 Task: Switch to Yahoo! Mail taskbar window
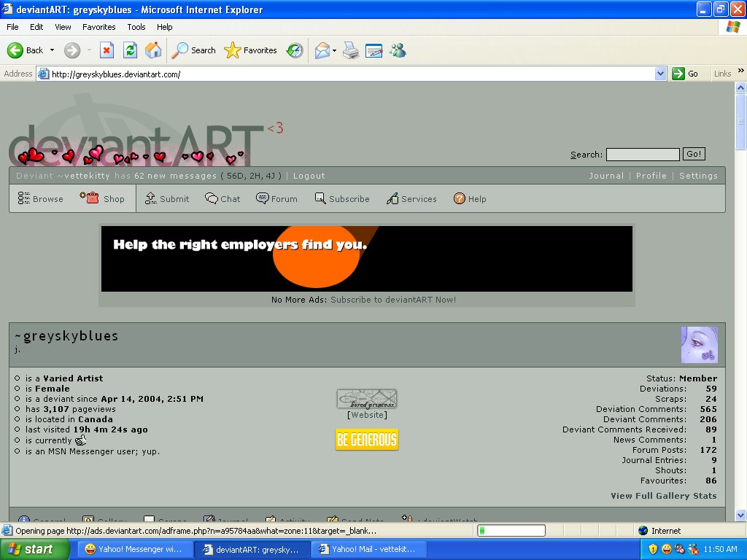pos(368,549)
